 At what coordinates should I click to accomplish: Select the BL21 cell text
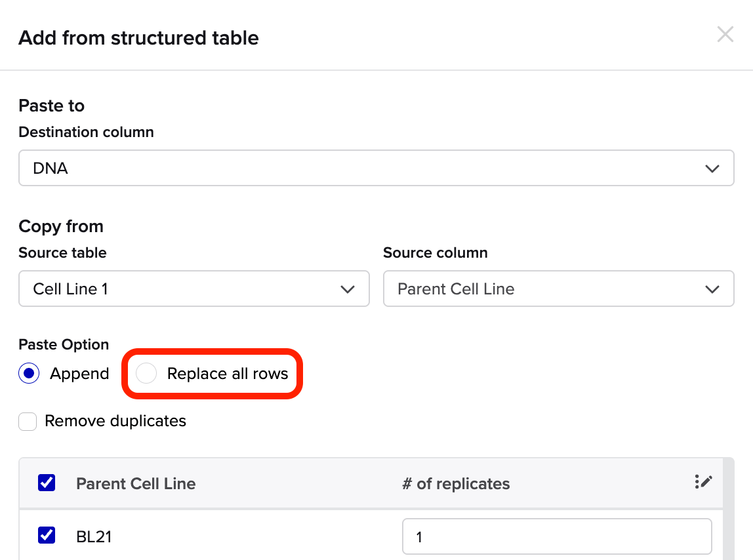pyautogui.click(x=94, y=537)
